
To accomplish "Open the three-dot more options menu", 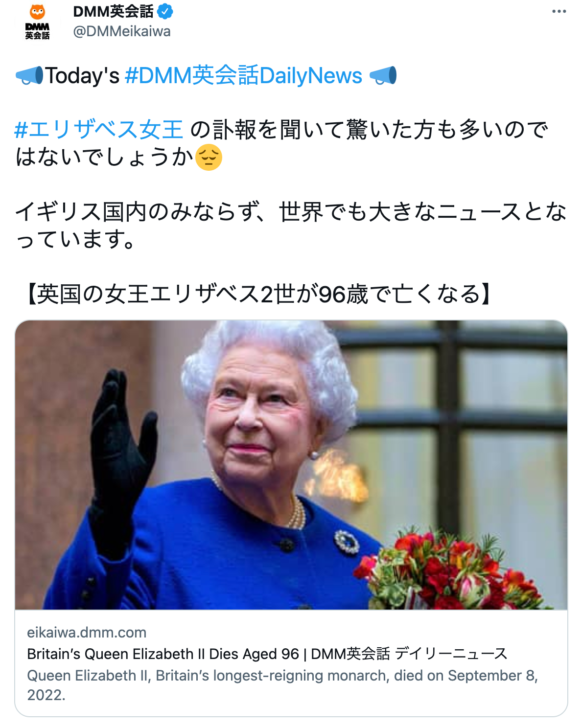I will (x=559, y=11).
